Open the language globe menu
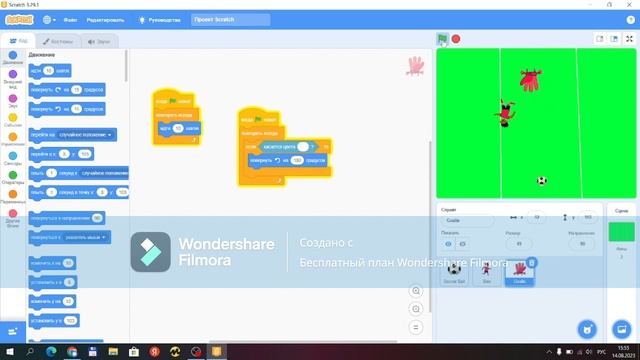Image resolution: width=640 pixels, height=360 pixels. (x=49, y=20)
